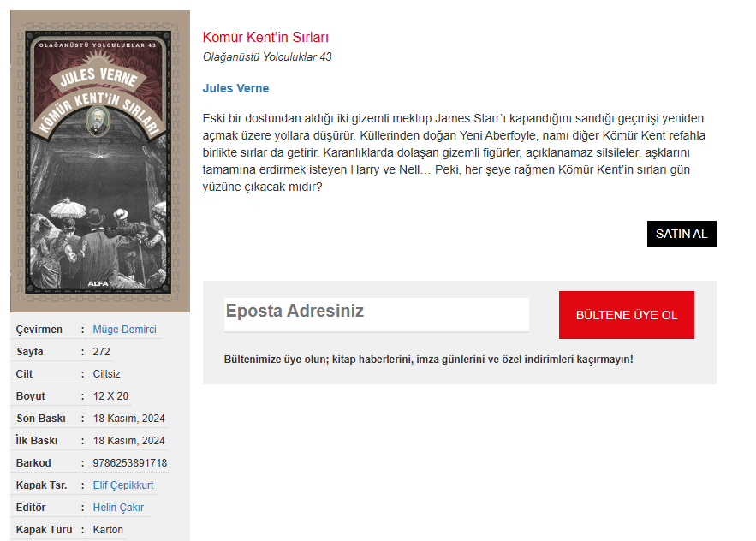Click the book description paragraph
This screenshot has width=756, height=541.
[454, 152]
